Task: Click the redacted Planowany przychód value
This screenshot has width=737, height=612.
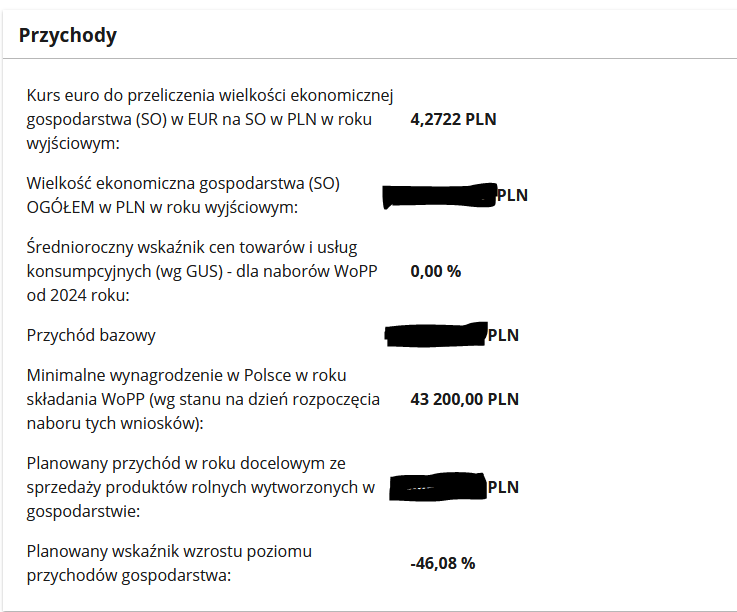Action: pyautogui.click(x=437, y=487)
